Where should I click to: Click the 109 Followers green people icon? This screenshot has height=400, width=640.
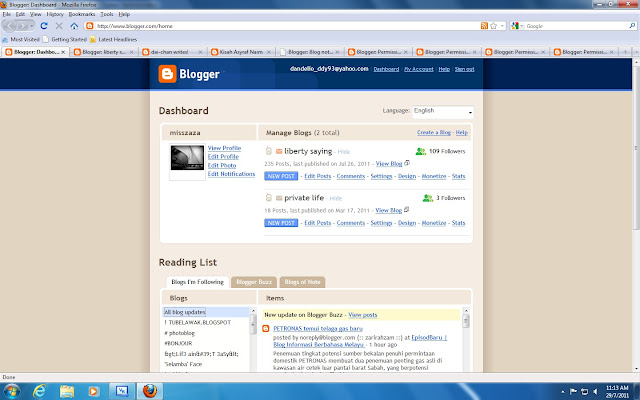(420, 151)
